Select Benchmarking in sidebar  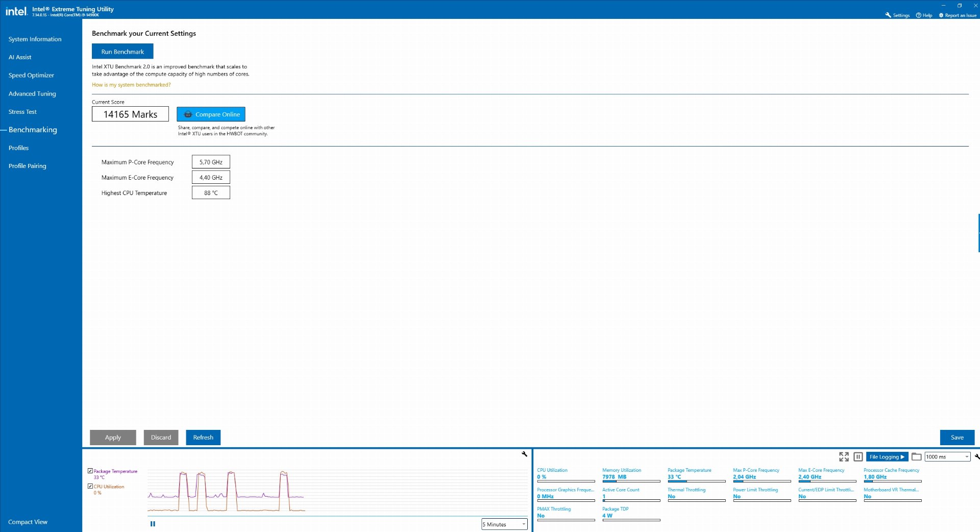coord(33,130)
